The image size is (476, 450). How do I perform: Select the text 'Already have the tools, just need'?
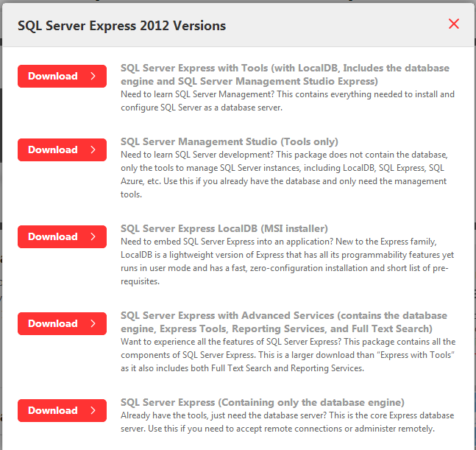point(184,415)
